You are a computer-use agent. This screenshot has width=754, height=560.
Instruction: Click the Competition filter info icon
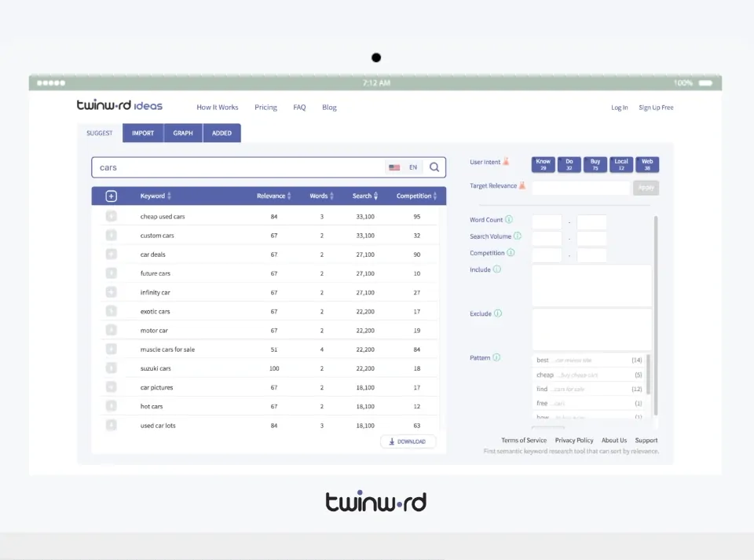[511, 252]
